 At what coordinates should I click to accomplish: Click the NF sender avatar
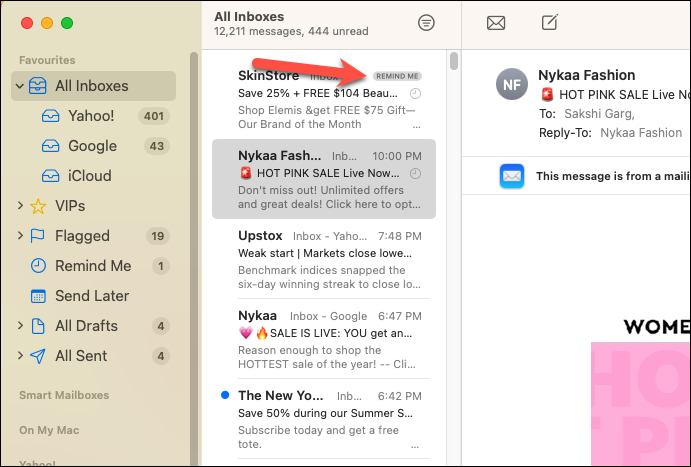pos(512,84)
